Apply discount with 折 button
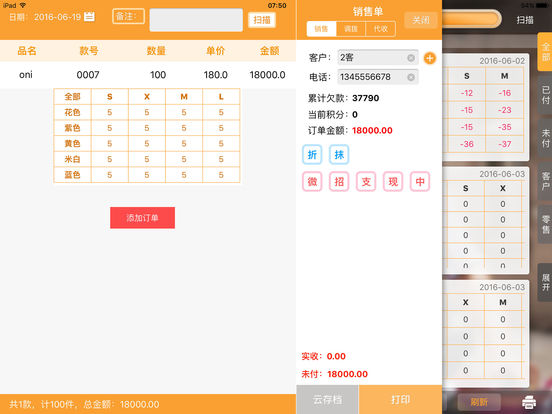 [312, 155]
